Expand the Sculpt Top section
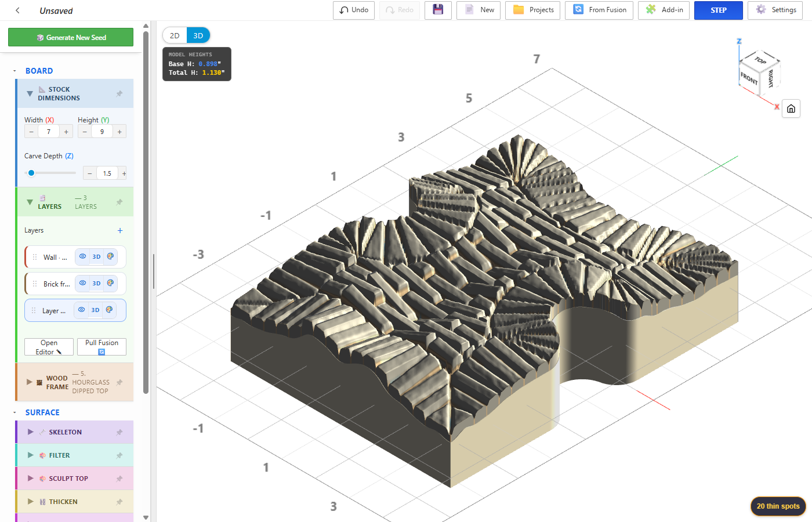Screen dimensions: 812x522 coord(31,478)
